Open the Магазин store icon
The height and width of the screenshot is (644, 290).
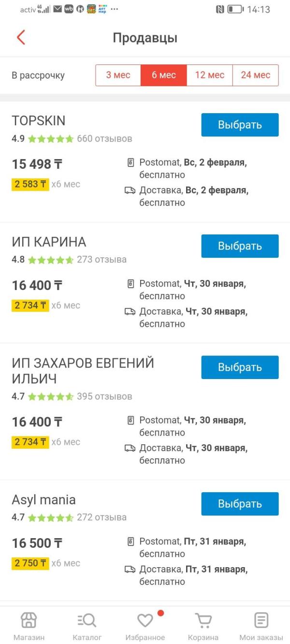[x=29, y=620]
